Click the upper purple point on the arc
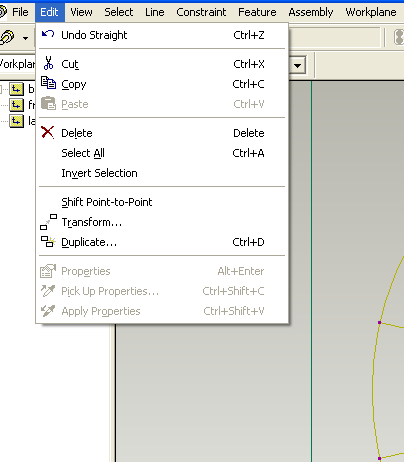 [379, 322]
